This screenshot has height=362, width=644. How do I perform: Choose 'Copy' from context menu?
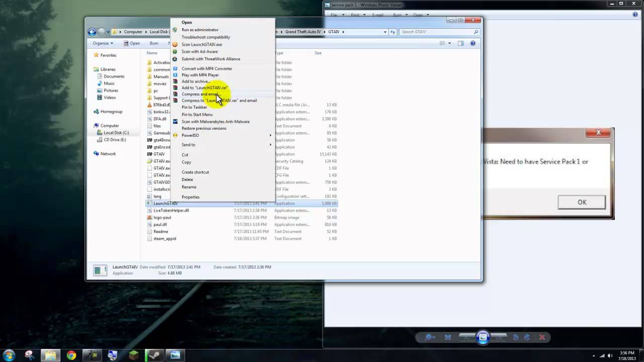186,162
